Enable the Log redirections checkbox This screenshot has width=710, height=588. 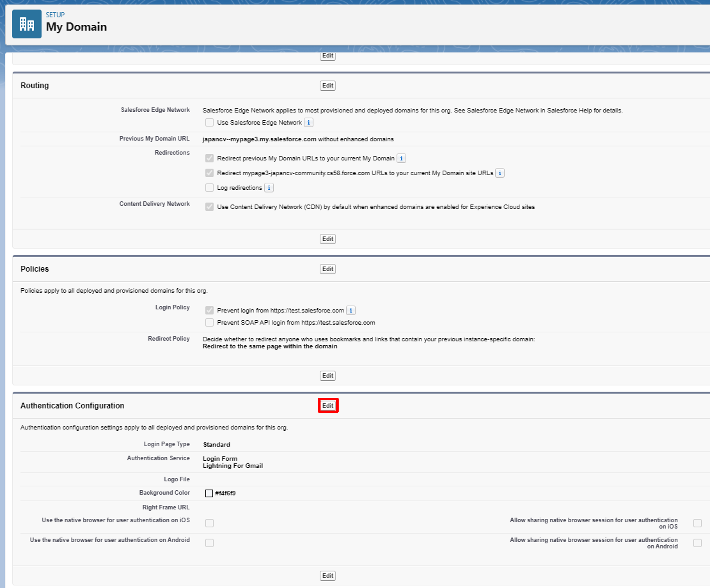pos(209,187)
